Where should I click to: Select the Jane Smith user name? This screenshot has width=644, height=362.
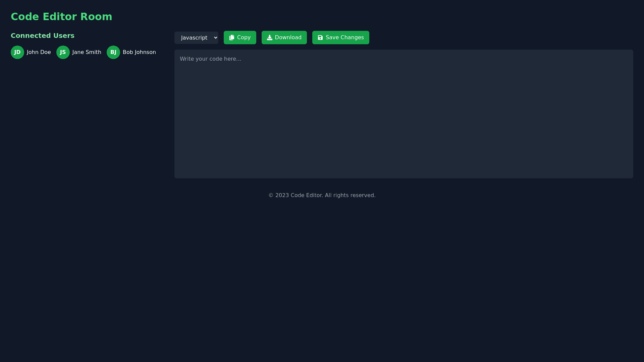87,52
